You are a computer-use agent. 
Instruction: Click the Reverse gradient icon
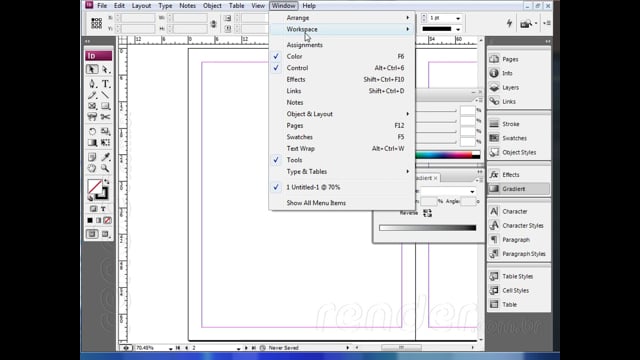click(x=427, y=213)
